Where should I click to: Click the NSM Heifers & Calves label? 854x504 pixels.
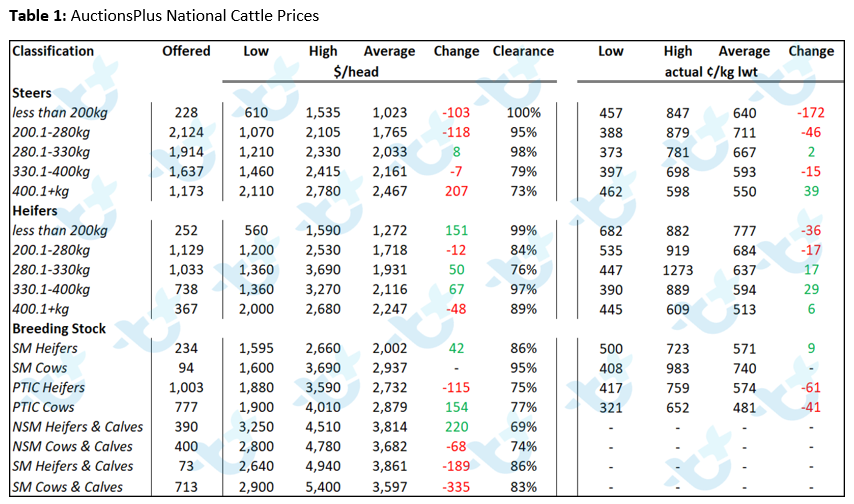pyautogui.click(x=77, y=427)
